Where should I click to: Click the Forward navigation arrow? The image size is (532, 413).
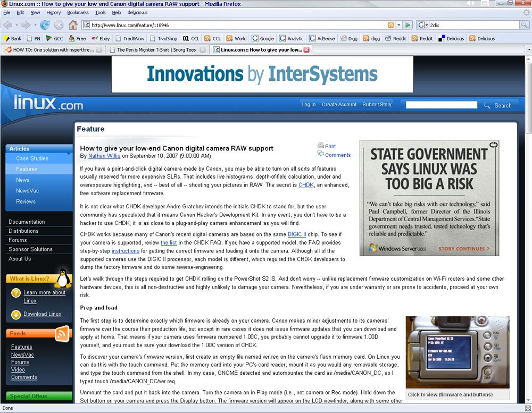coord(26,25)
